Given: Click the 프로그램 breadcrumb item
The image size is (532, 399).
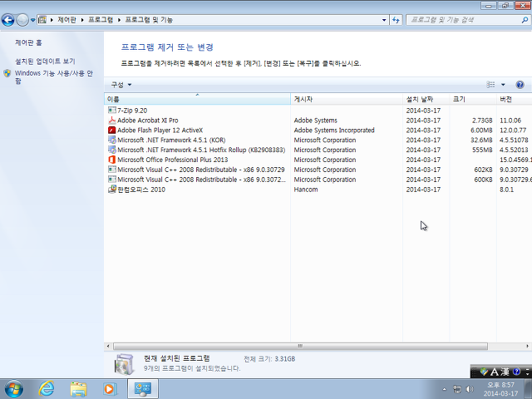Looking at the screenshot, I should pyautogui.click(x=101, y=20).
